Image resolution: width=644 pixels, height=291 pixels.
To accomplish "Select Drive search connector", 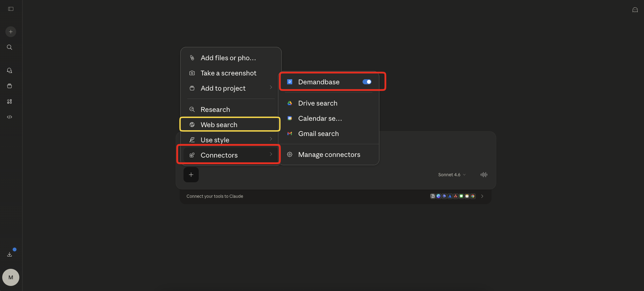I will point(329,103).
